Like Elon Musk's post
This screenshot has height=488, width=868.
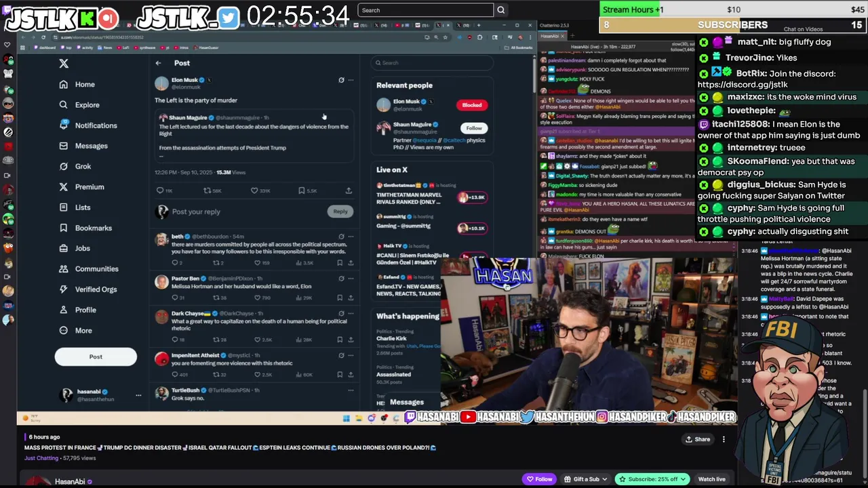tap(255, 190)
